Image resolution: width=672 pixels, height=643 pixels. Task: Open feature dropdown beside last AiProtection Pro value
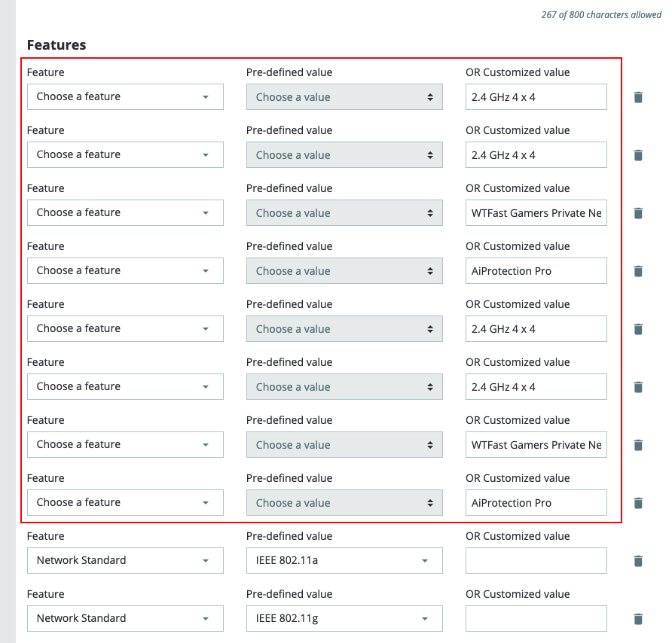coord(125,503)
